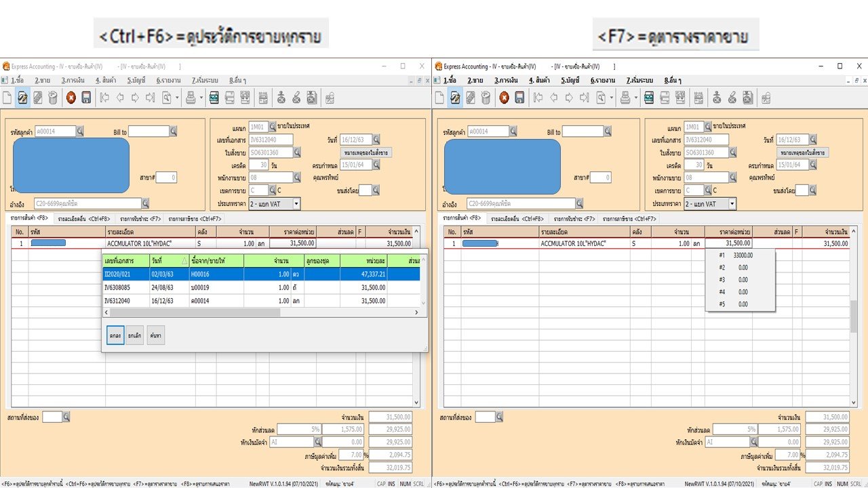Open date lookup icon next to 16/12/63 in right window
868x488 pixels.
[812, 140]
